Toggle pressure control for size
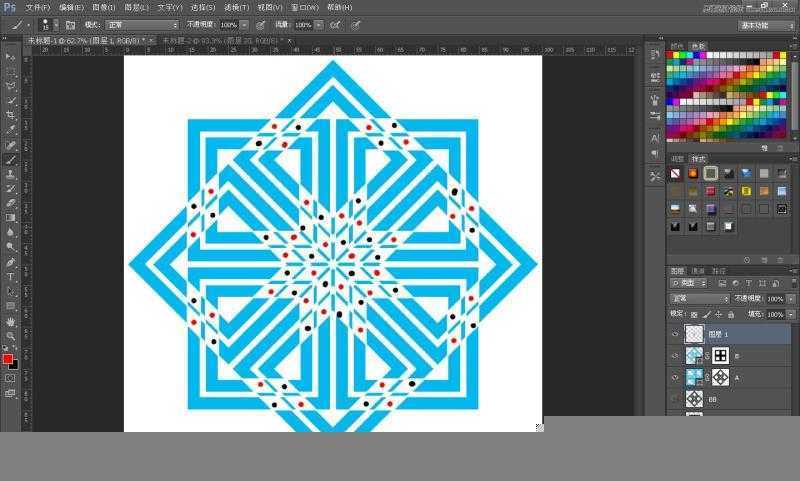 coord(356,24)
